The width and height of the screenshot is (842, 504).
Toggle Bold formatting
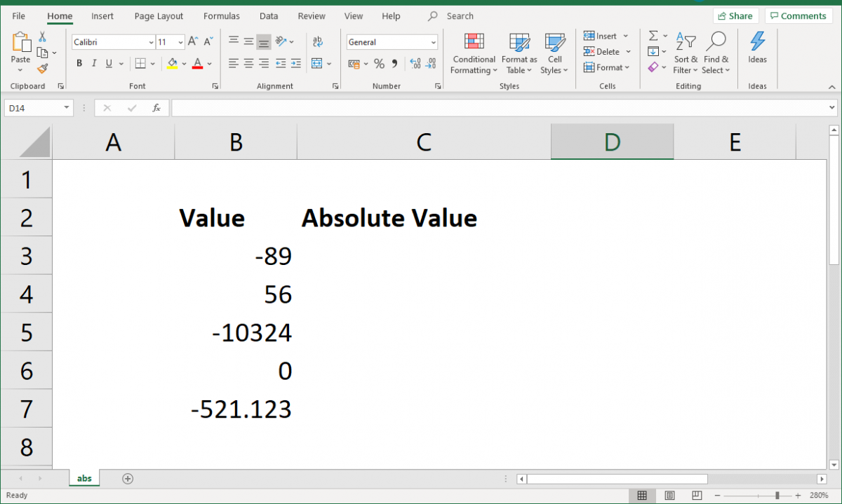[x=79, y=64]
